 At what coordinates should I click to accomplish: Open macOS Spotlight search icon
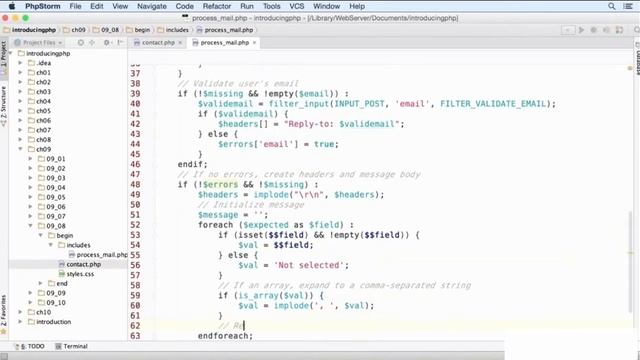coord(611,6)
